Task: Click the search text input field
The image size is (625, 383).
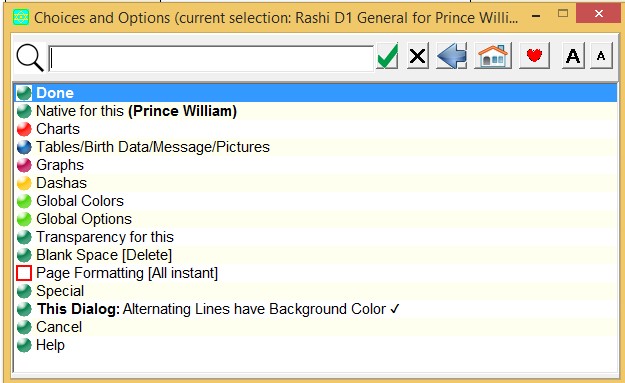Action: coord(211,59)
